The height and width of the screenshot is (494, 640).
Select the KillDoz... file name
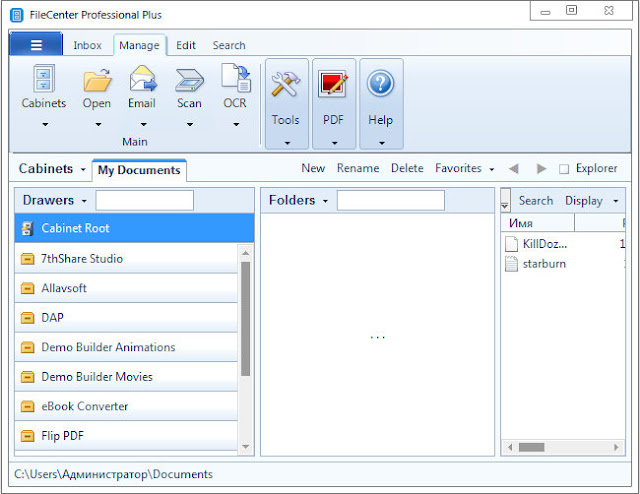tap(544, 244)
